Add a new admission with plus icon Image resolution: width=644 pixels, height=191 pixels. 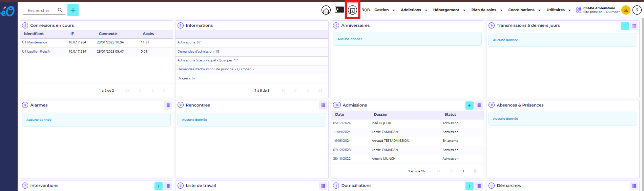click(469, 106)
